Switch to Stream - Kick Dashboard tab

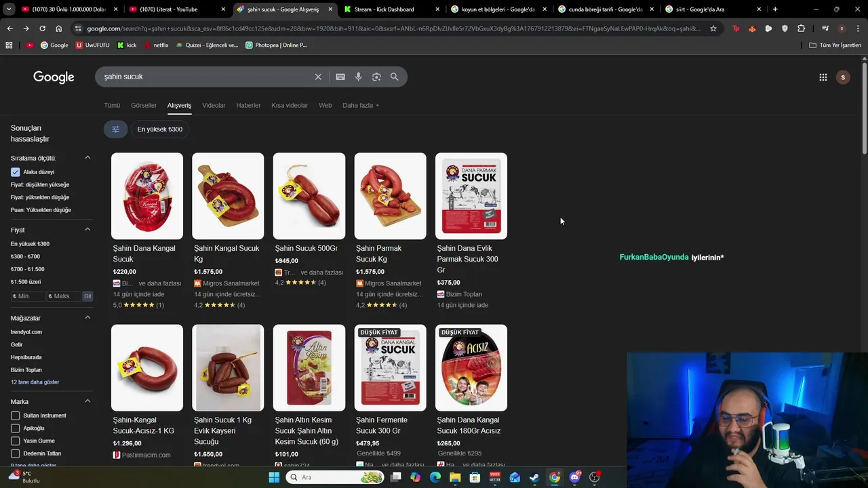pos(391,9)
